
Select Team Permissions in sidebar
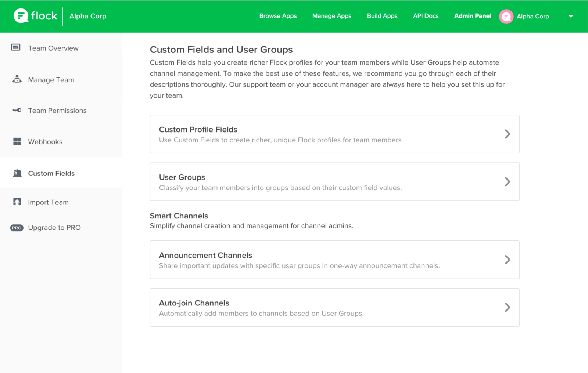click(57, 111)
